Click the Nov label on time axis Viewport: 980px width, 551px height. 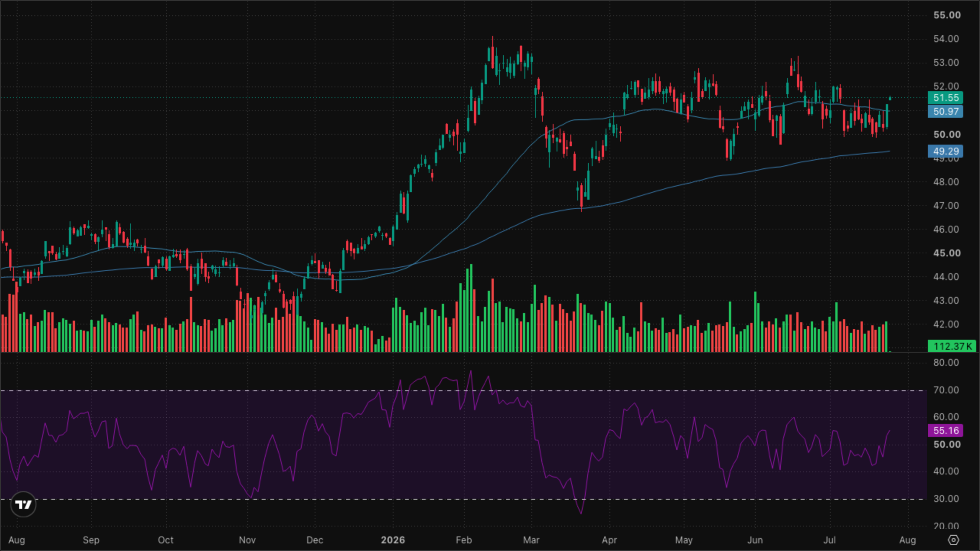247,540
